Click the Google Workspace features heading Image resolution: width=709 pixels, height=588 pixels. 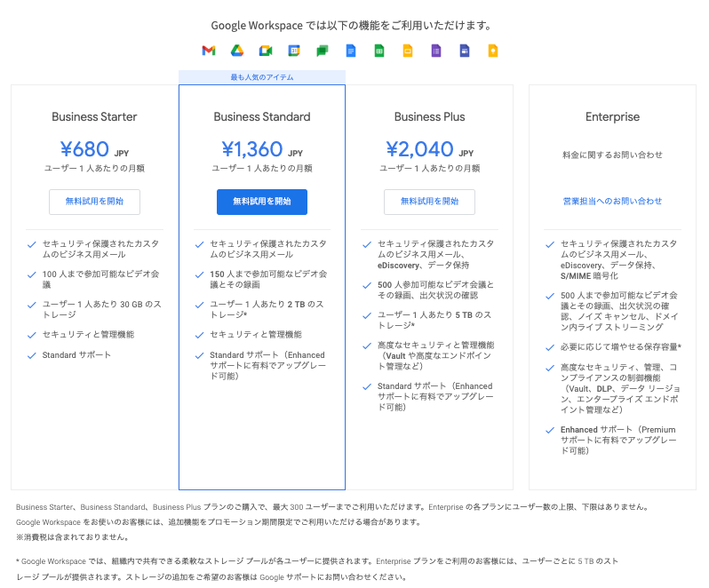[x=352, y=25]
